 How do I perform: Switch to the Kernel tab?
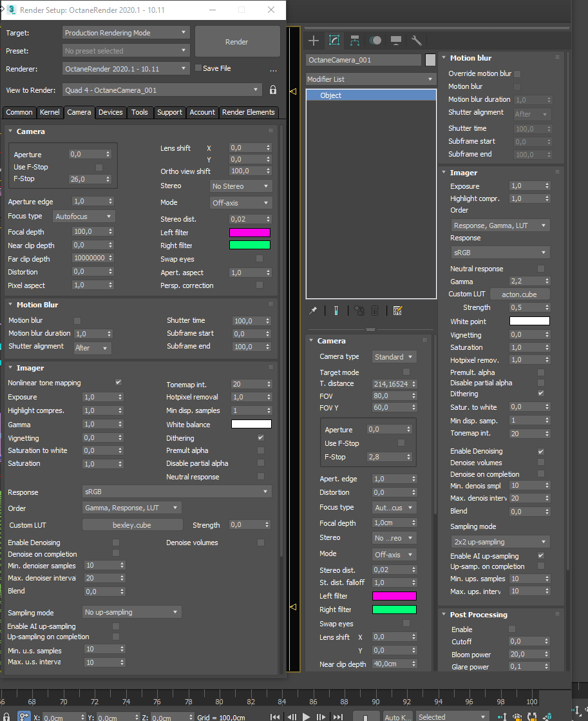50,112
